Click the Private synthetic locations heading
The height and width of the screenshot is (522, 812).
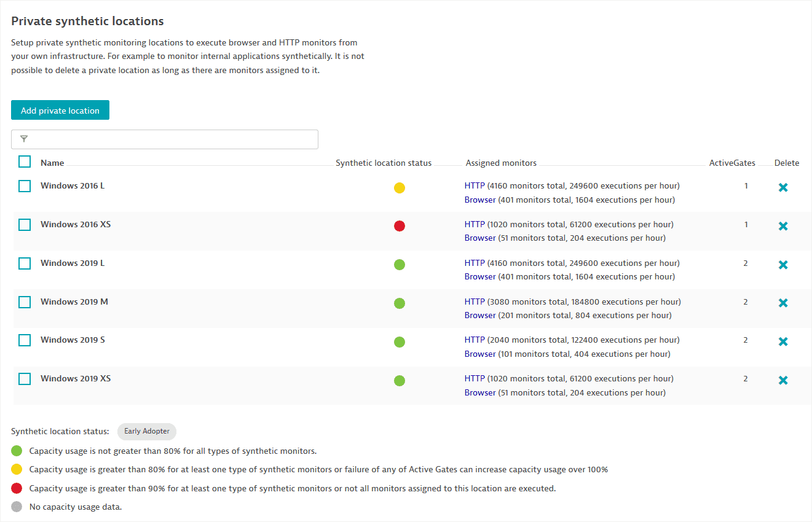click(x=87, y=21)
